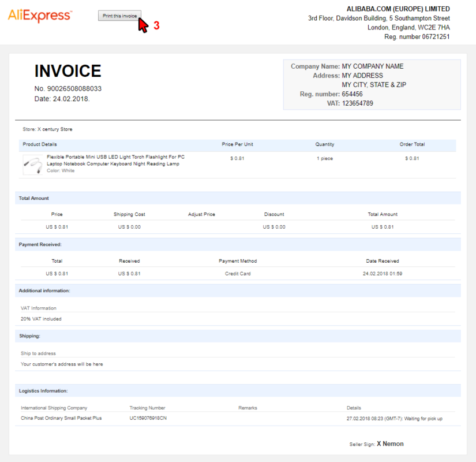Click the Quantity column header
The image size is (476, 462).
tap(325, 144)
